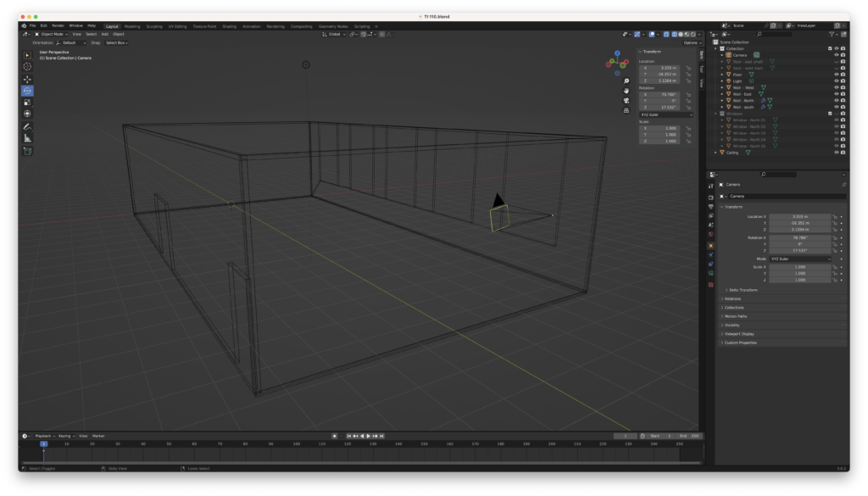Select the Annotate pencil tool

point(27,126)
